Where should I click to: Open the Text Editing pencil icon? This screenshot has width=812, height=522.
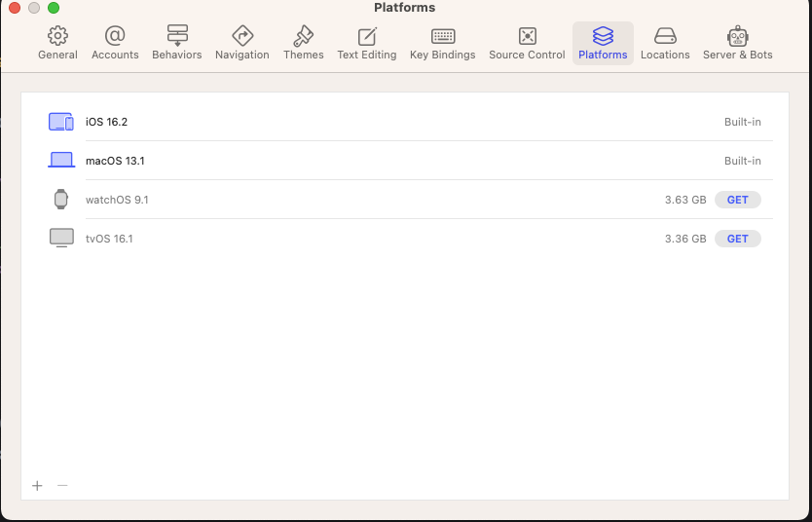tap(367, 36)
